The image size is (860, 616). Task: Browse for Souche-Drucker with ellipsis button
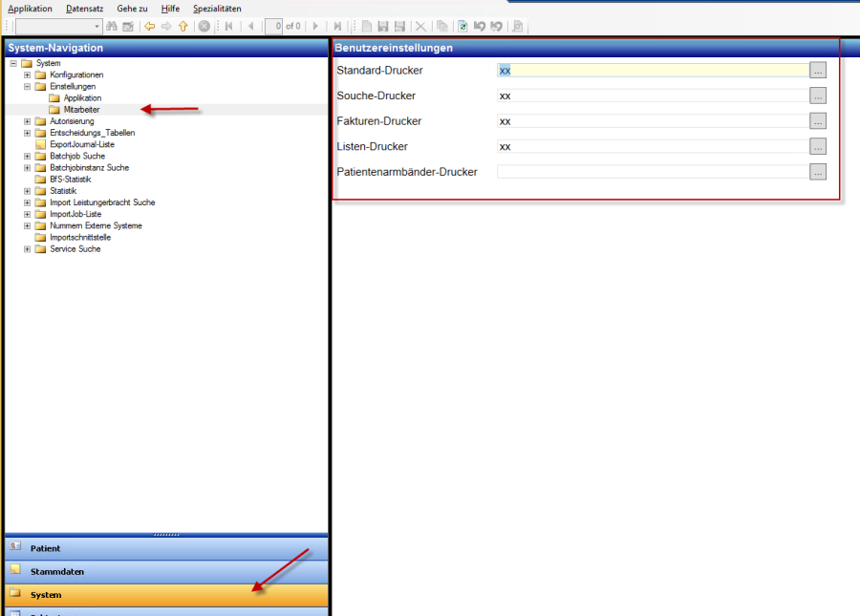pyautogui.click(x=818, y=96)
